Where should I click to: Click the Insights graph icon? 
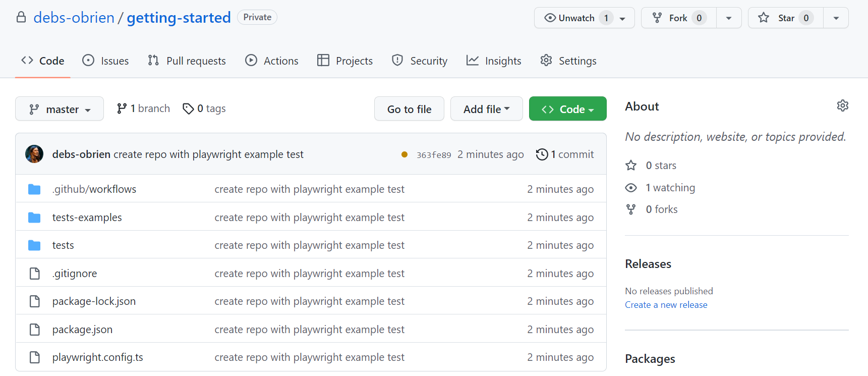click(x=473, y=61)
